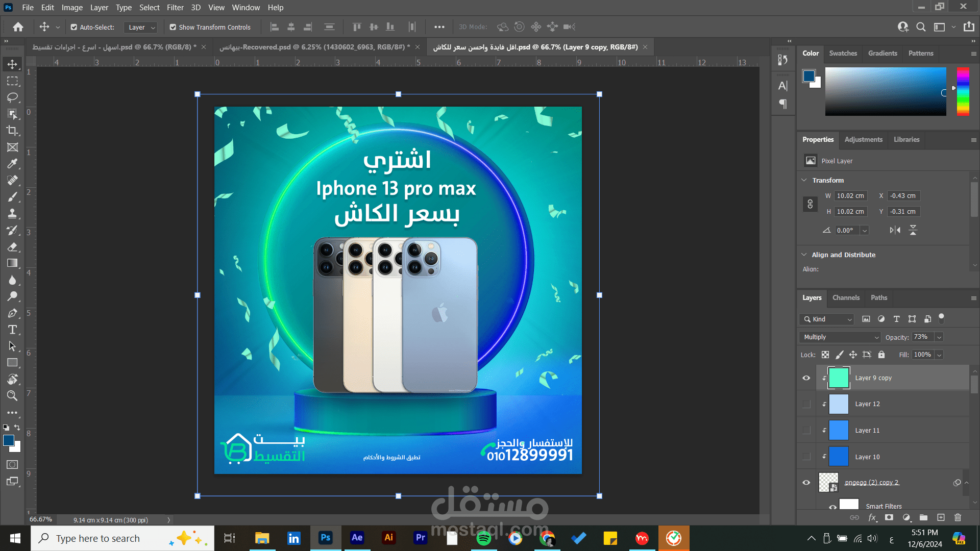Show the Layer 12 layer
The height and width of the screenshot is (551, 980).
point(806,404)
